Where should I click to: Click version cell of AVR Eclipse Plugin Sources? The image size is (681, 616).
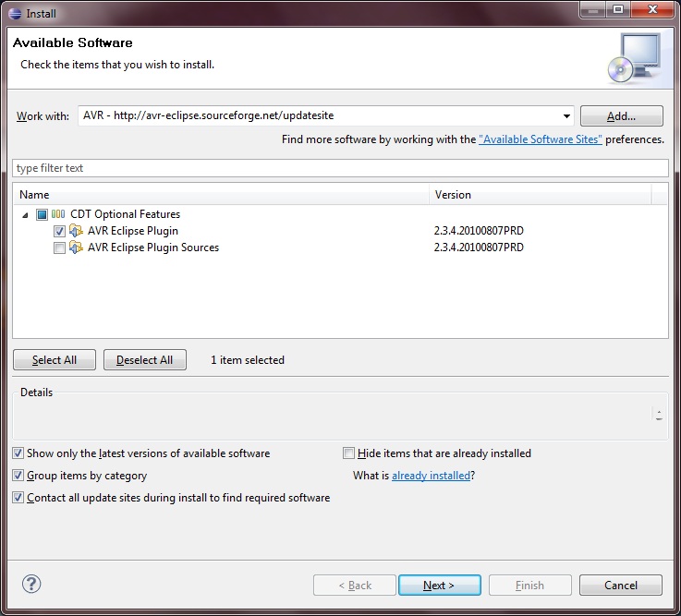click(479, 247)
